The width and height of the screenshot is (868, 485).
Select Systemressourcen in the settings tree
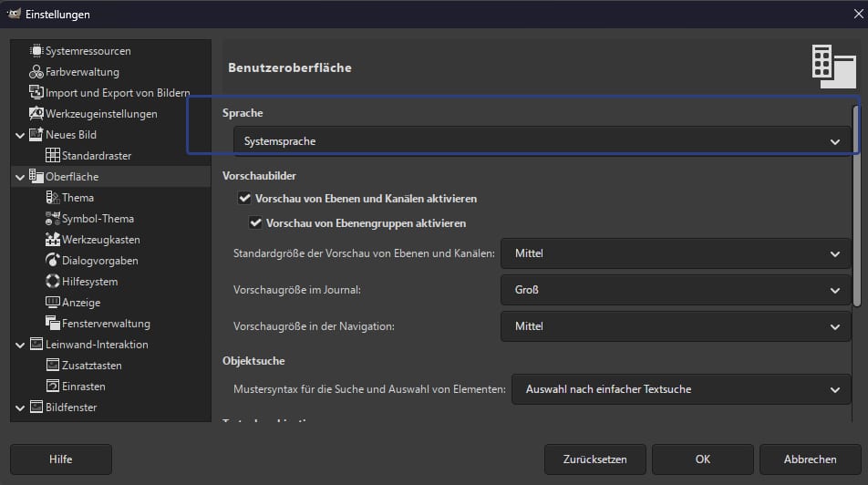[88, 51]
